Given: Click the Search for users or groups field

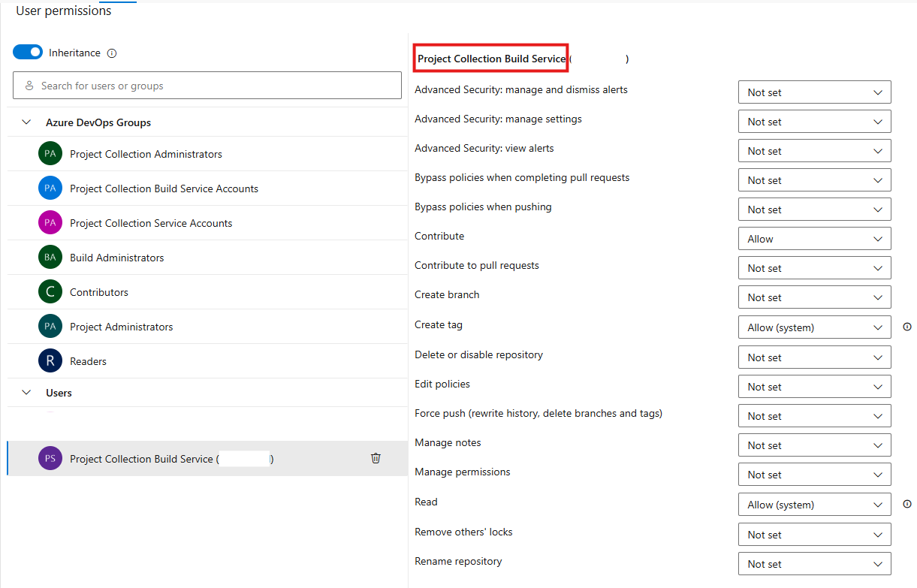Looking at the screenshot, I should point(207,86).
